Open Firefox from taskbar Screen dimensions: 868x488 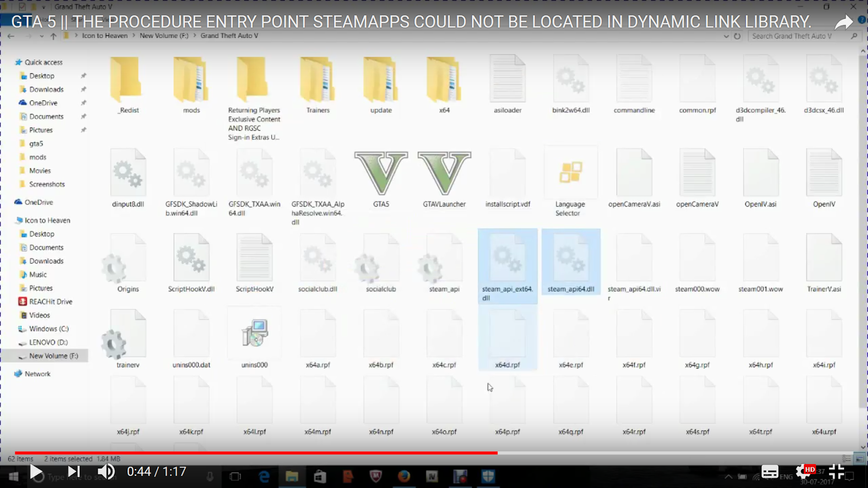pyautogui.click(x=404, y=477)
